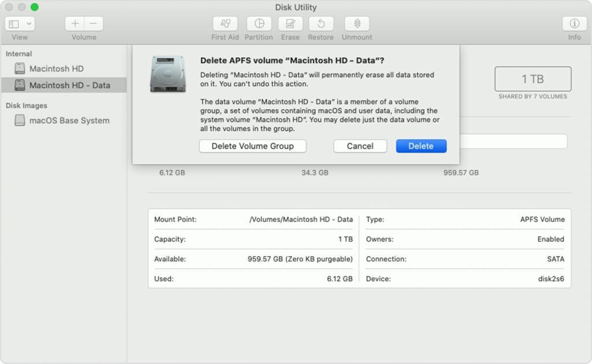Viewport: 592px width, 364px height.
Task: Click the green zoom window button
Action: click(34, 7)
